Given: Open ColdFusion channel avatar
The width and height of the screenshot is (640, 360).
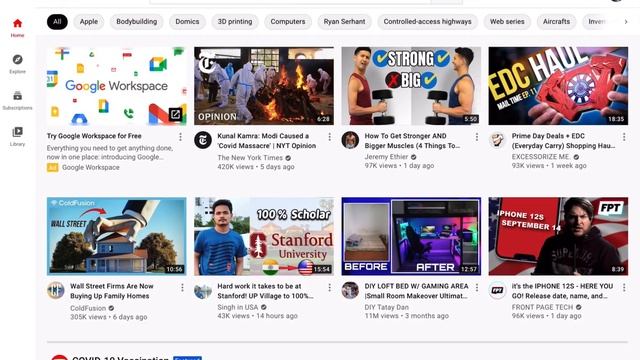Looking at the screenshot, I should pyautogui.click(x=56, y=291).
